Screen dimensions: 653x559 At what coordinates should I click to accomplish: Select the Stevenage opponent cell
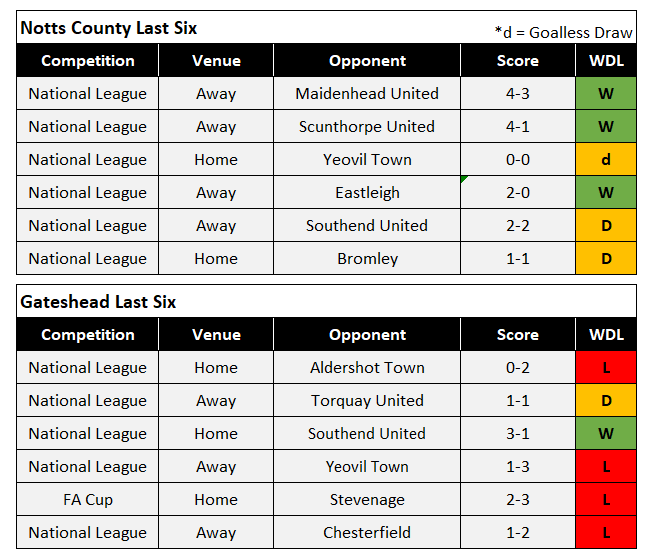pos(367,500)
